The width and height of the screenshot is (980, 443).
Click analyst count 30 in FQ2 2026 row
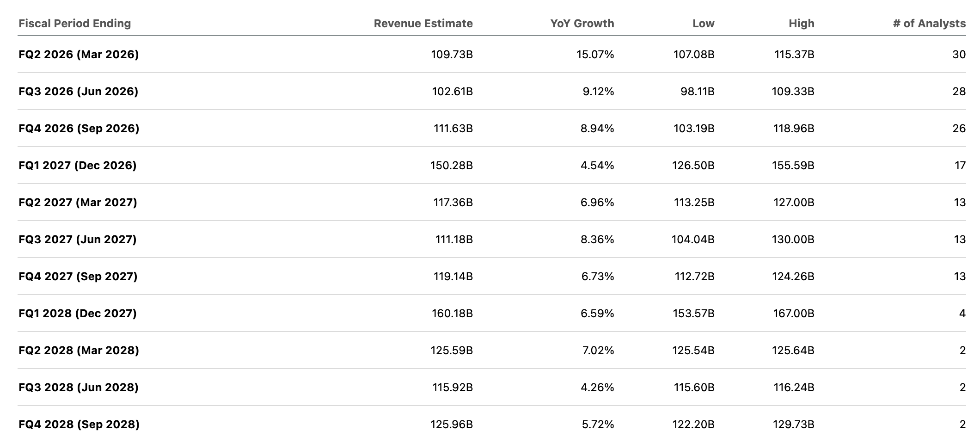pyautogui.click(x=959, y=55)
